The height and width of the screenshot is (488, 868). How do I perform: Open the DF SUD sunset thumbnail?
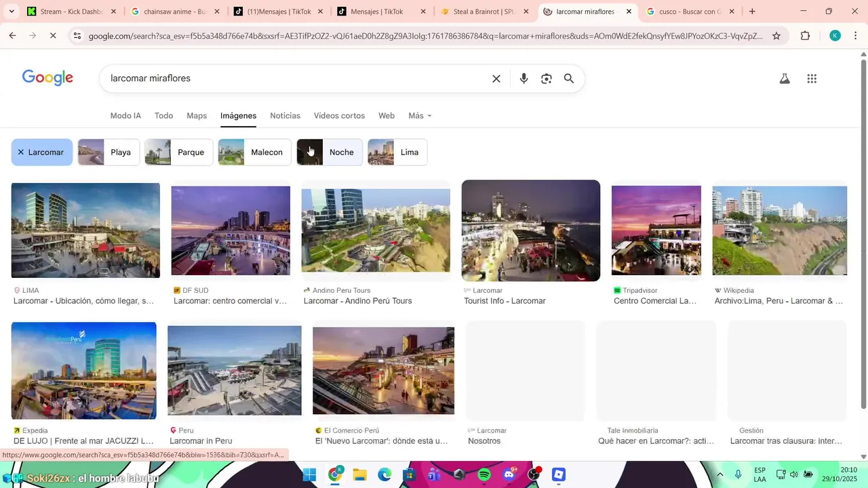pyautogui.click(x=231, y=230)
